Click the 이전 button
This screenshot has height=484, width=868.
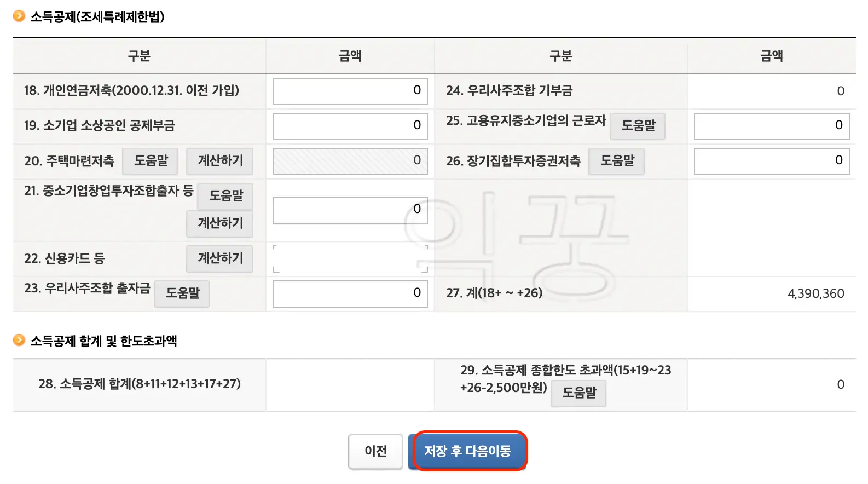[375, 451]
